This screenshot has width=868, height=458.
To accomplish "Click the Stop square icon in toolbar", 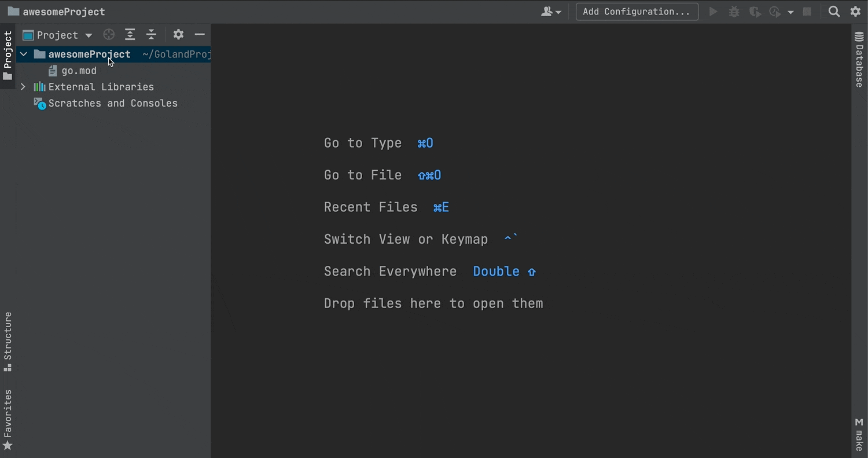I will coord(807,12).
